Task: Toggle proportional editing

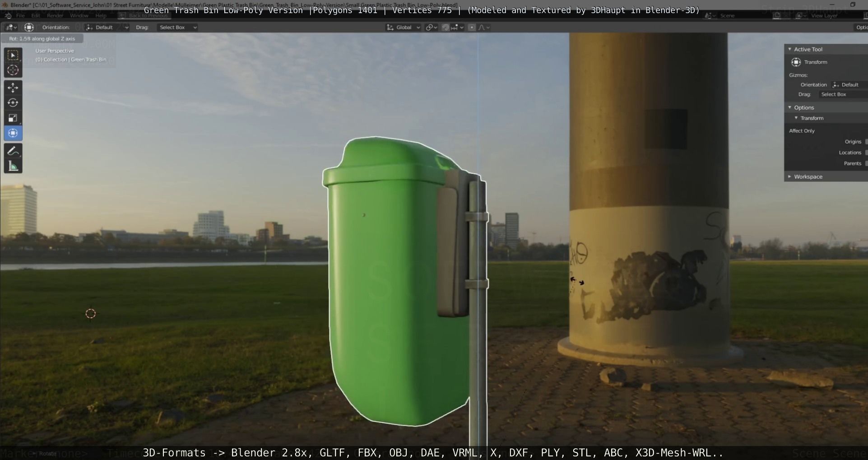Action: [x=472, y=28]
